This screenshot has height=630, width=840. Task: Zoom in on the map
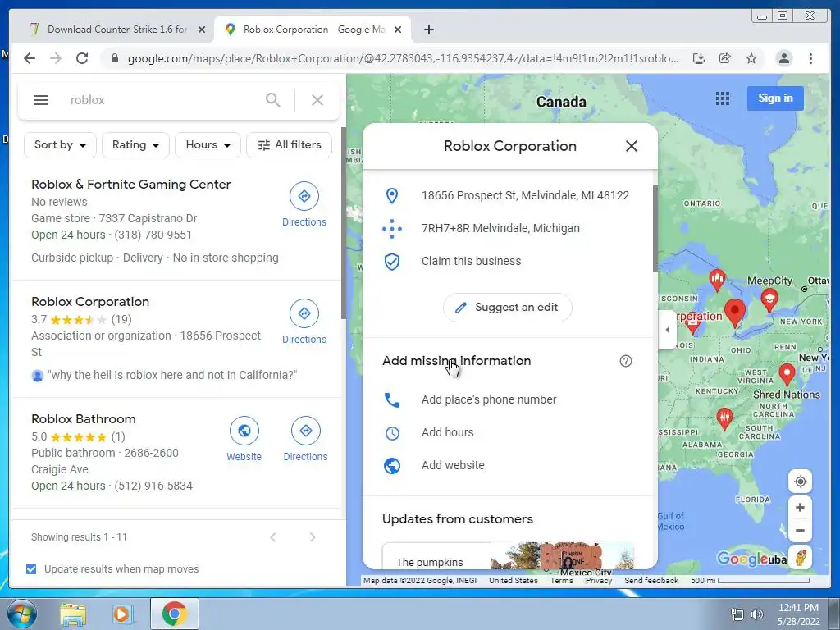pyautogui.click(x=801, y=507)
